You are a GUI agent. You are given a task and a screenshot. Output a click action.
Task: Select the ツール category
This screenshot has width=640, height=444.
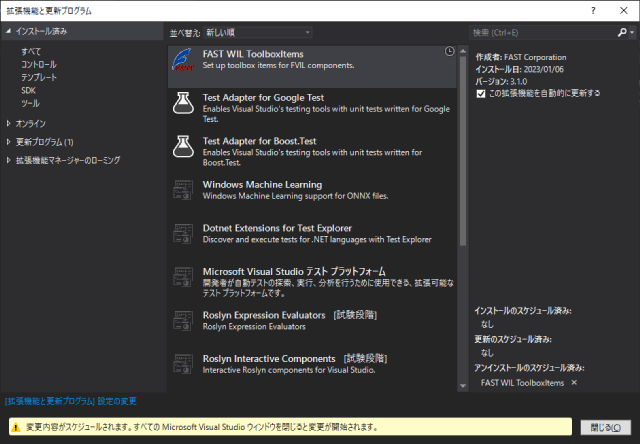pos(30,103)
